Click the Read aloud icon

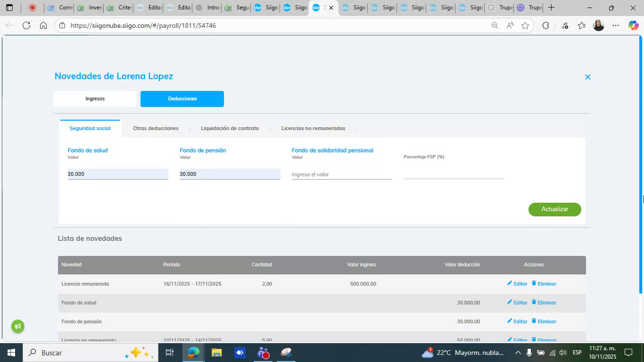(510, 25)
